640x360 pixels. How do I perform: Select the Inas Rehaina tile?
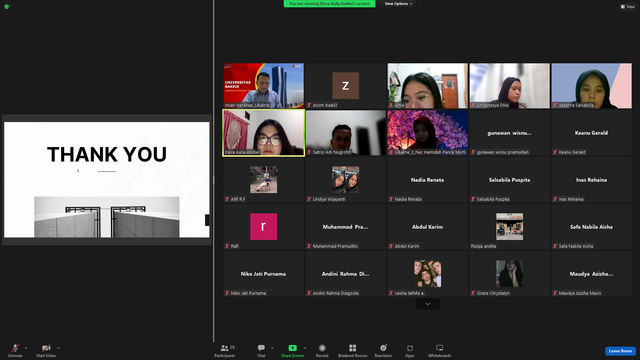(591, 180)
